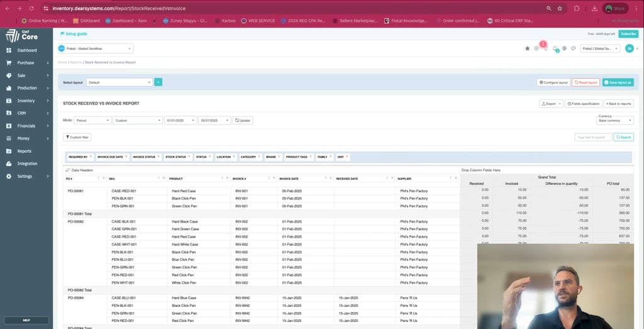644x329 pixels.
Task: Open the Fiskal | Global Sa... dropdown
Action: coord(600,48)
